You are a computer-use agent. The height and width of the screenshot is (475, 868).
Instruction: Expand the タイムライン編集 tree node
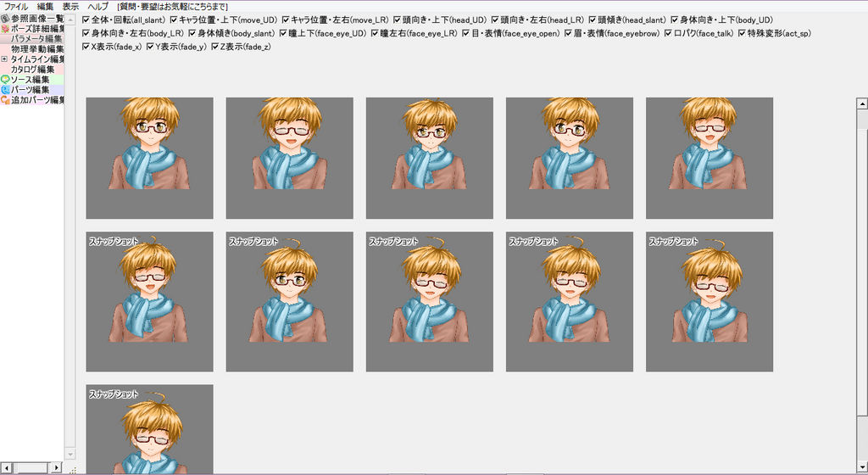pos(4,59)
